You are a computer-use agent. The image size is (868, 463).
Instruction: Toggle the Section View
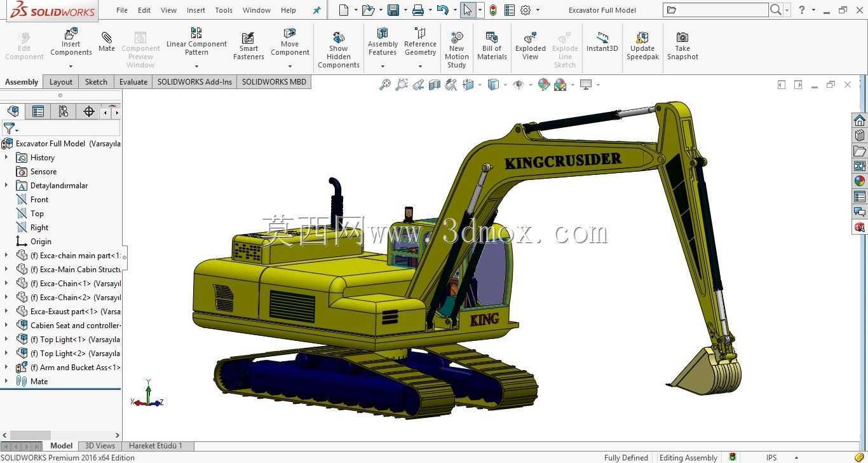click(x=435, y=85)
